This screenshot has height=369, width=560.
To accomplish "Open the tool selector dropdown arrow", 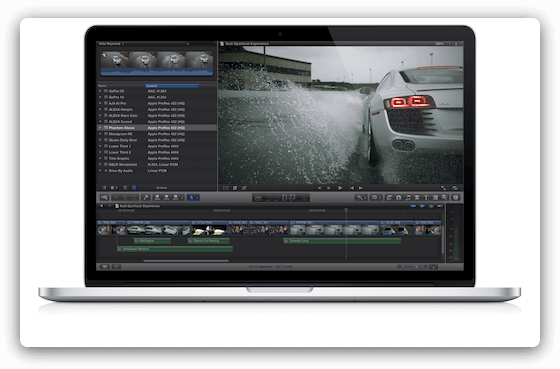I will point(197,198).
